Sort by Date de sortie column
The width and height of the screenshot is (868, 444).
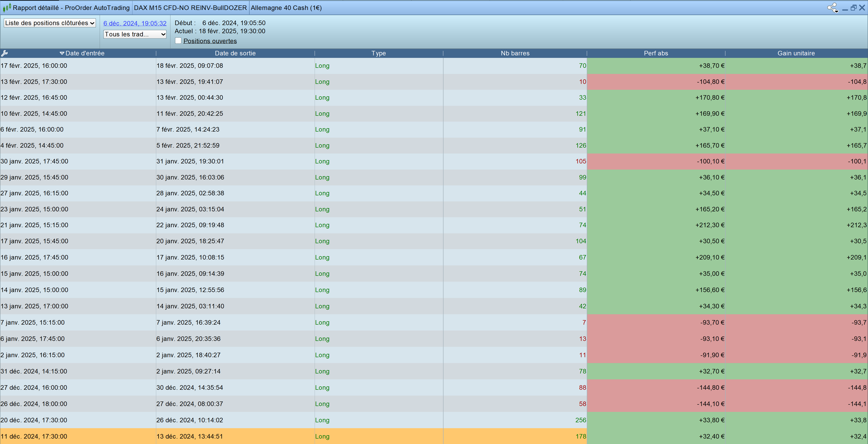pyautogui.click(x=235, y=53)
